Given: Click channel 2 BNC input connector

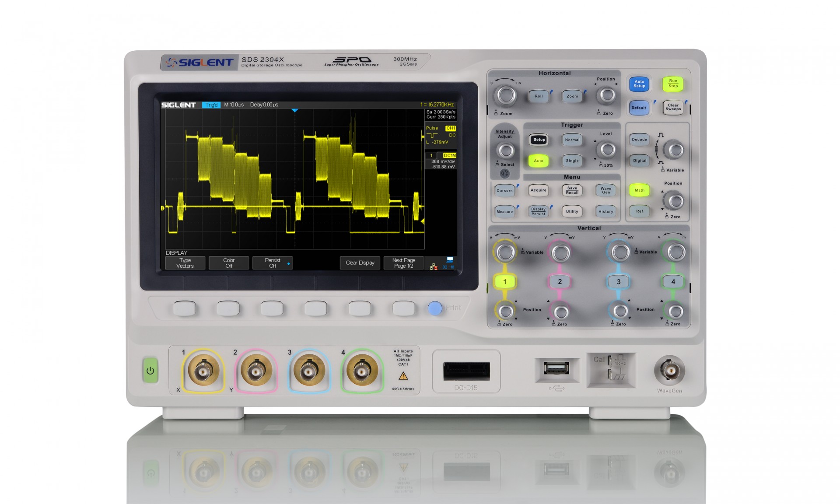Looking at the screenshot, I should pyautogui.click(x=256, y=371).
